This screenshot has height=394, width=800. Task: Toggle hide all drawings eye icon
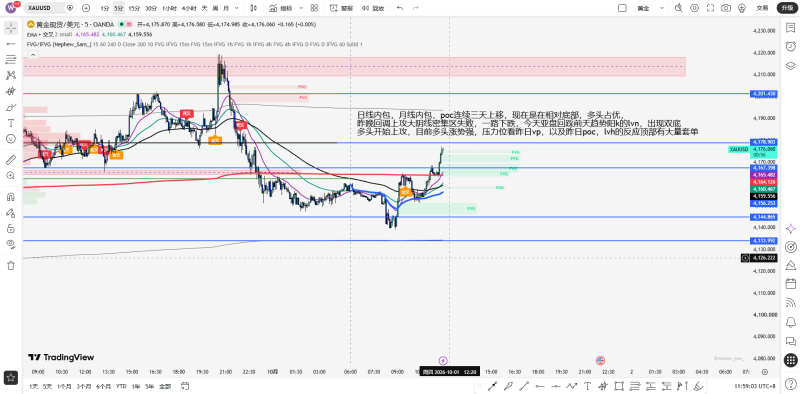[11, 244]
